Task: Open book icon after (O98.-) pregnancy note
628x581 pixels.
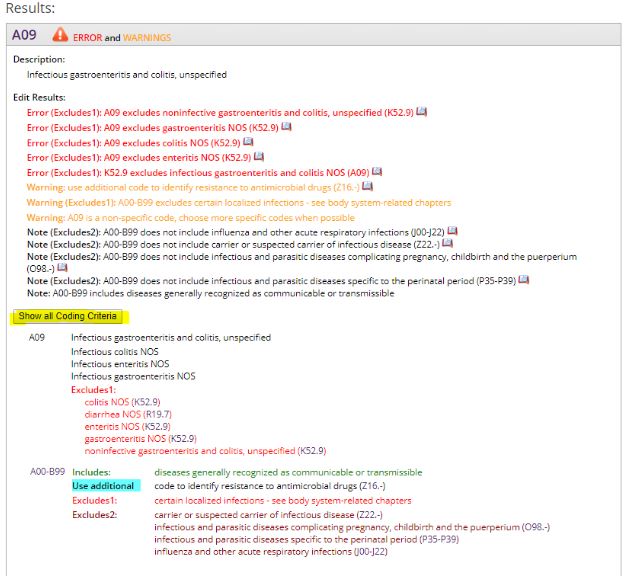Action: [x=62, y=267]
